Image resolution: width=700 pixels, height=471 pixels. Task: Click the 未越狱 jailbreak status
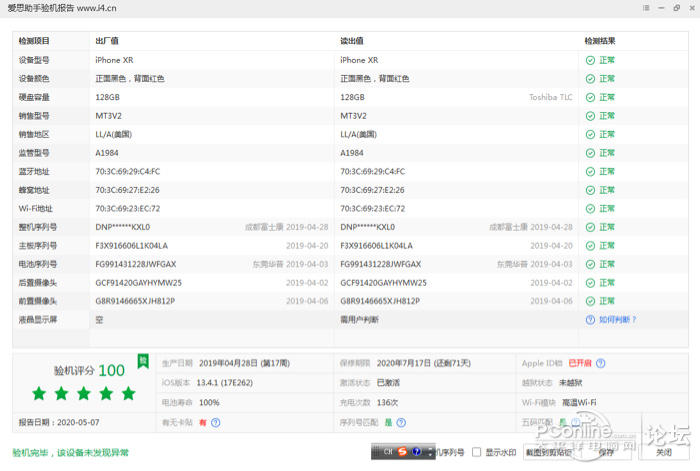coord(571,383)
